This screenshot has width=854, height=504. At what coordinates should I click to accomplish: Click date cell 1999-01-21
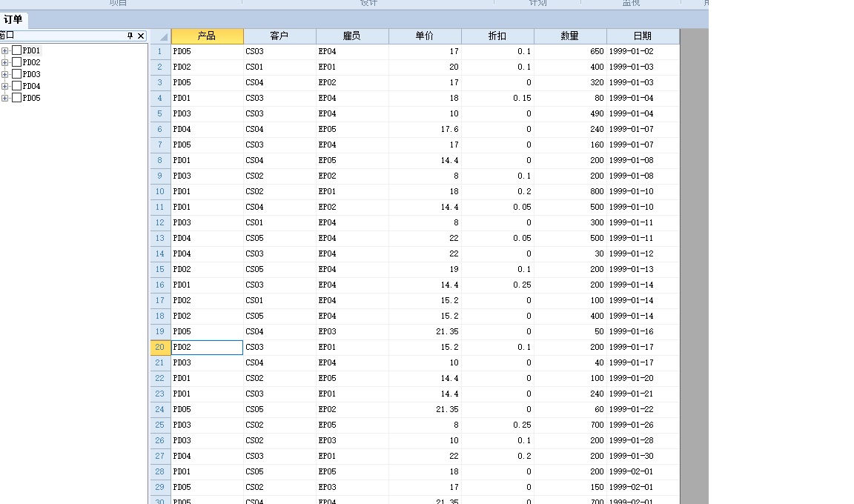[x=643, y=394]
